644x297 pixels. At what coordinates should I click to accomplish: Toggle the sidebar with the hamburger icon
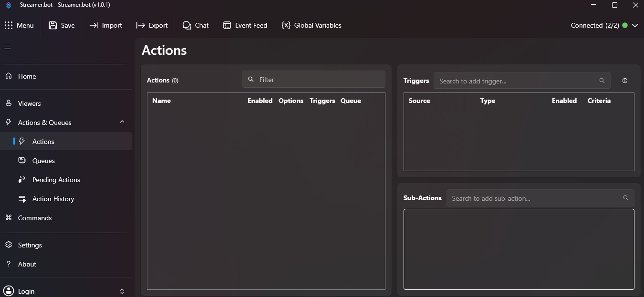pyautogui.click(x=7, y=47)
